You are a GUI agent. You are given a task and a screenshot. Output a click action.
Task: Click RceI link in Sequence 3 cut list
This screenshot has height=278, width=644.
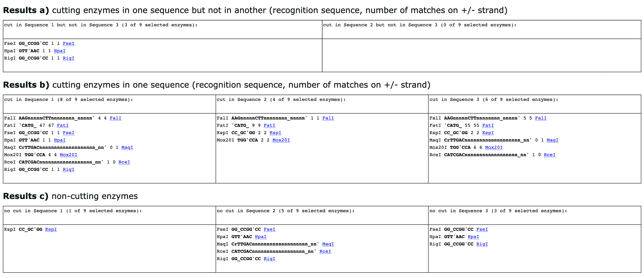click(x=550, y=155)
